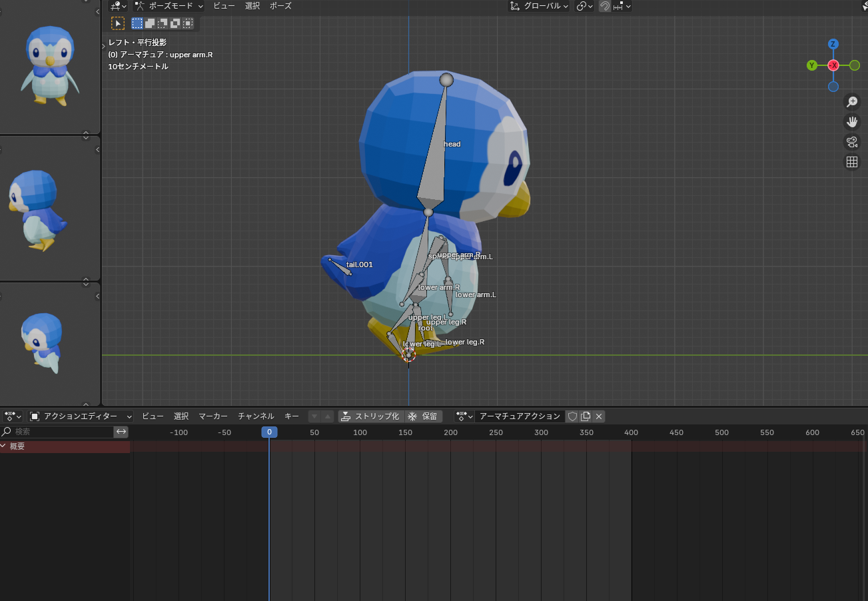This screenshot has width=868, height=601.
Task: Select the tweak arrow select tool icon
Action: pos(118,23)
